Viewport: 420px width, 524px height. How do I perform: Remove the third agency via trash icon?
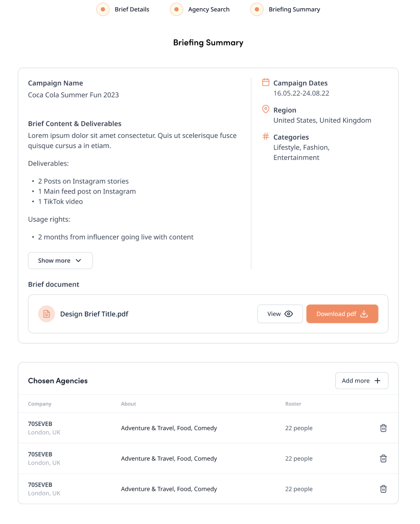click(383, 489)
